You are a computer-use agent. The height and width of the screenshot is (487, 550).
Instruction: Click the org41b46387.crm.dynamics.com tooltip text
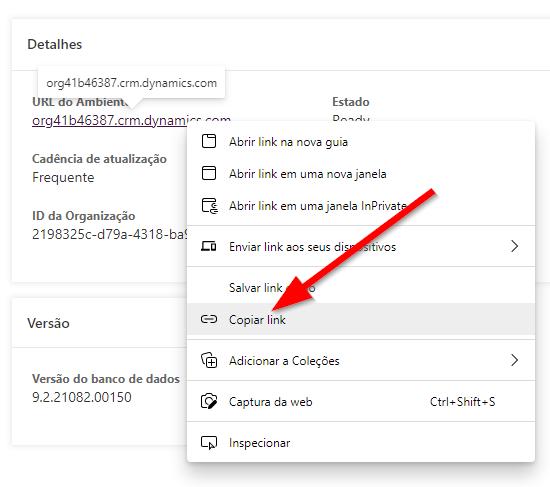pyautogui.click(x=132, y=83)
